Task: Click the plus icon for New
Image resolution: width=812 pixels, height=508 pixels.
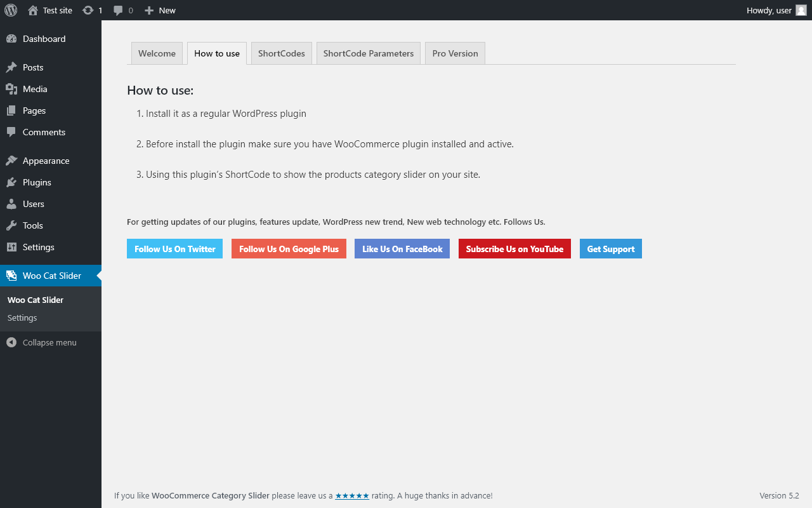Action: tap(149, 10)
